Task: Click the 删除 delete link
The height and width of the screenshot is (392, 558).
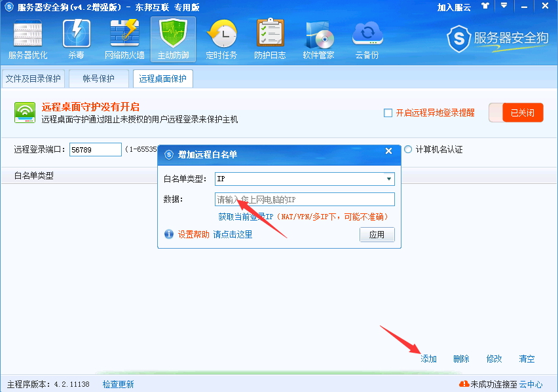Action: pos(461,359)
